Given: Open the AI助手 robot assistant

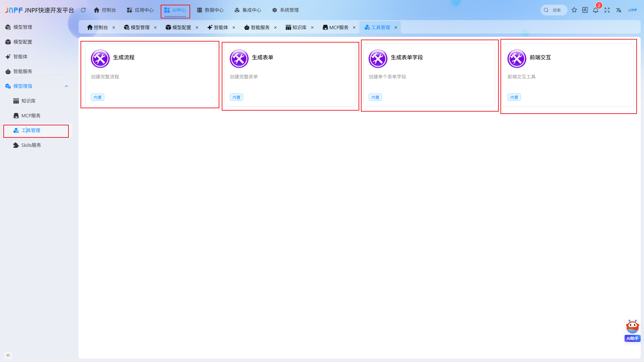Looking at the screenshot, I should 632,330.
